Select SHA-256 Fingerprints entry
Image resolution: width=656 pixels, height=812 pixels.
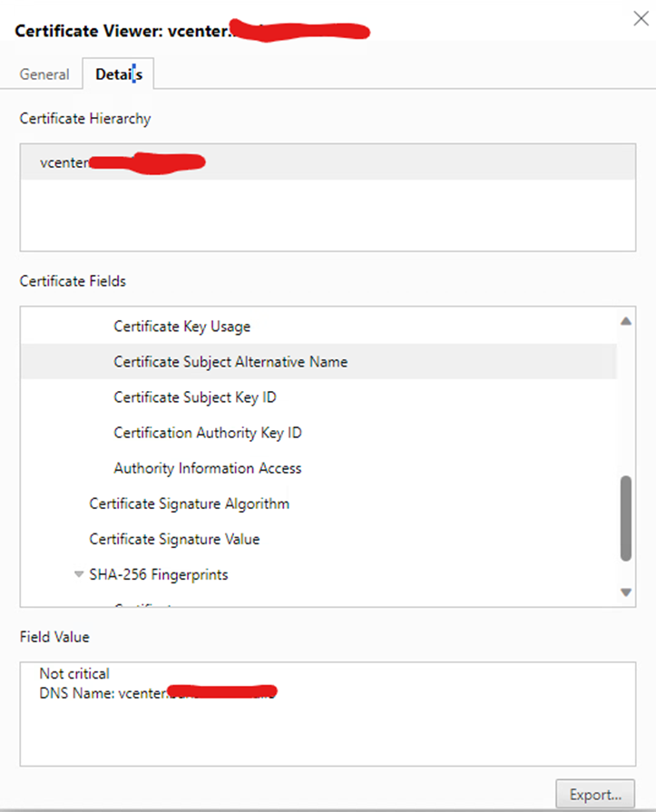click(x=158, y=574)
